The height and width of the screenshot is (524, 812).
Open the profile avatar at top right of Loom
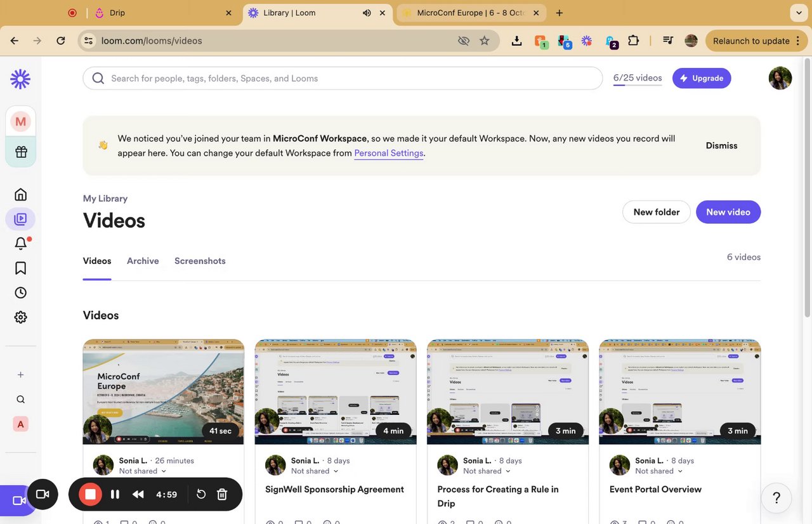click(780, 78)
